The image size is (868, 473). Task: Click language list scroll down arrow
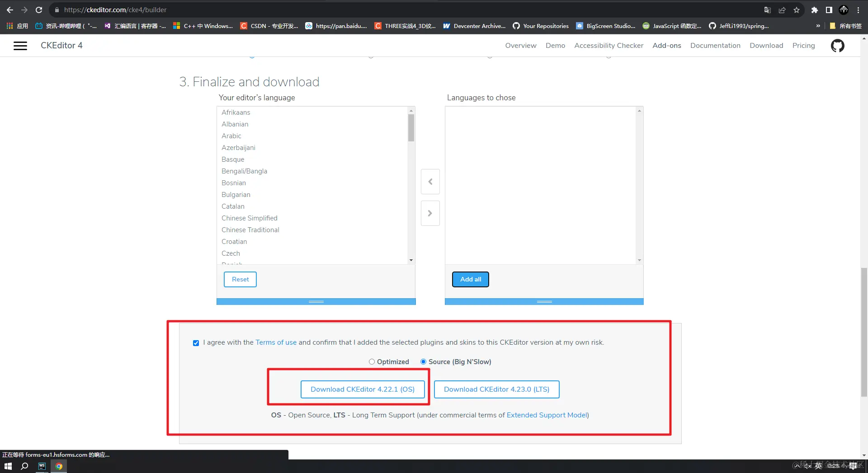411,260
